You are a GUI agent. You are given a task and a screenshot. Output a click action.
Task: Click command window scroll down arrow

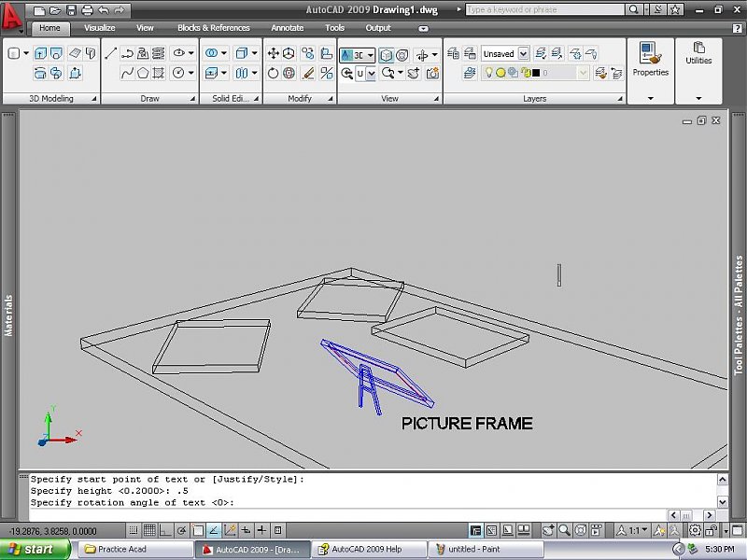click(x=722, y=502)
